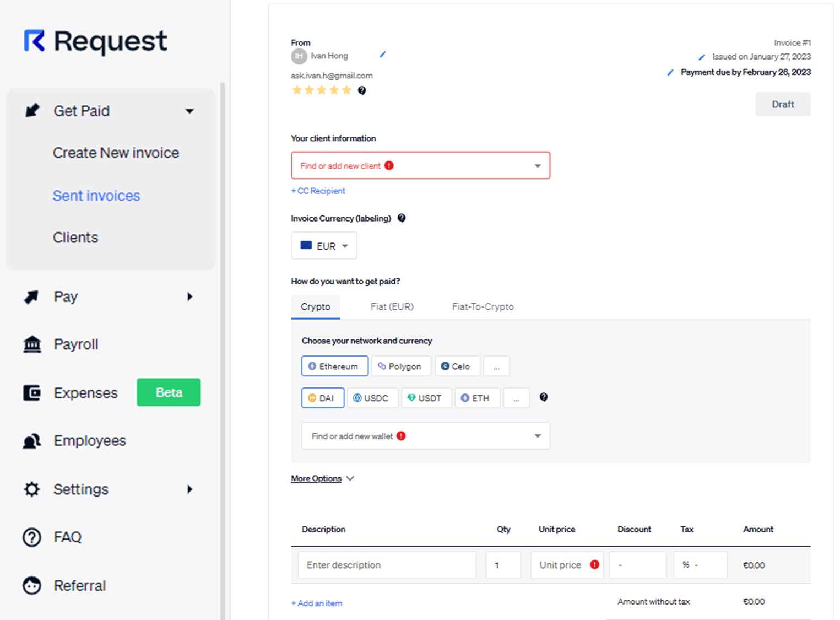Screen dimensions: 840x620
Task: Click Payment due by February 26, 2023
Action: pyautogui.click(x=746, y=72)
